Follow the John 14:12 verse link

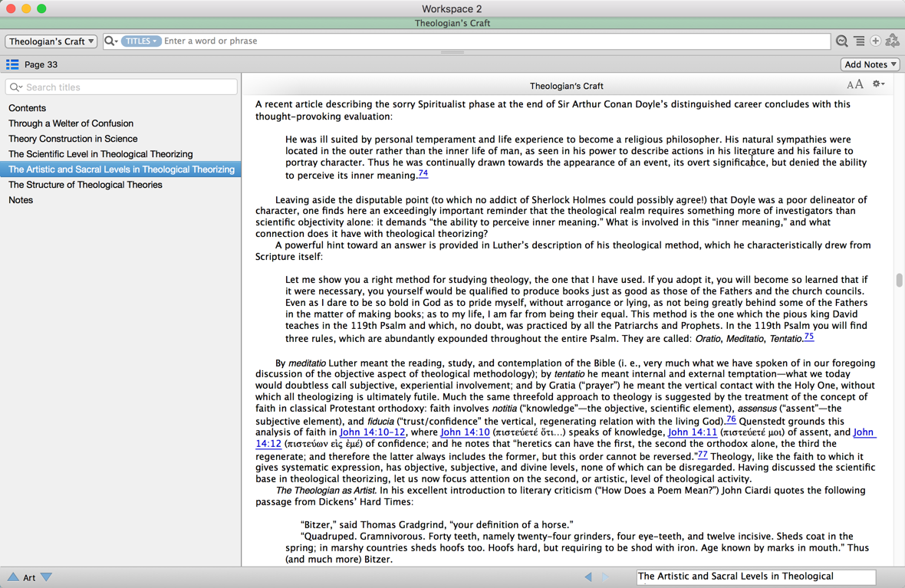864,432
